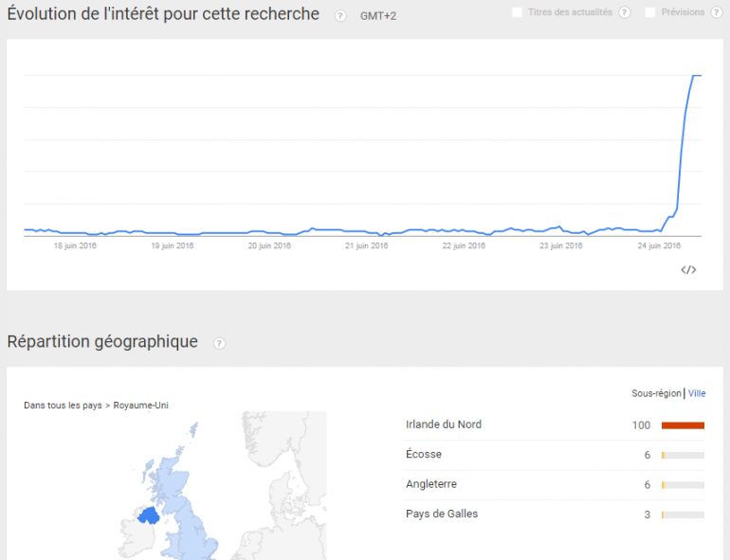Image resolution: width=730 pixels, height=560 pixels.
Task: Switch to the Ville view
Action: (697, 393)
